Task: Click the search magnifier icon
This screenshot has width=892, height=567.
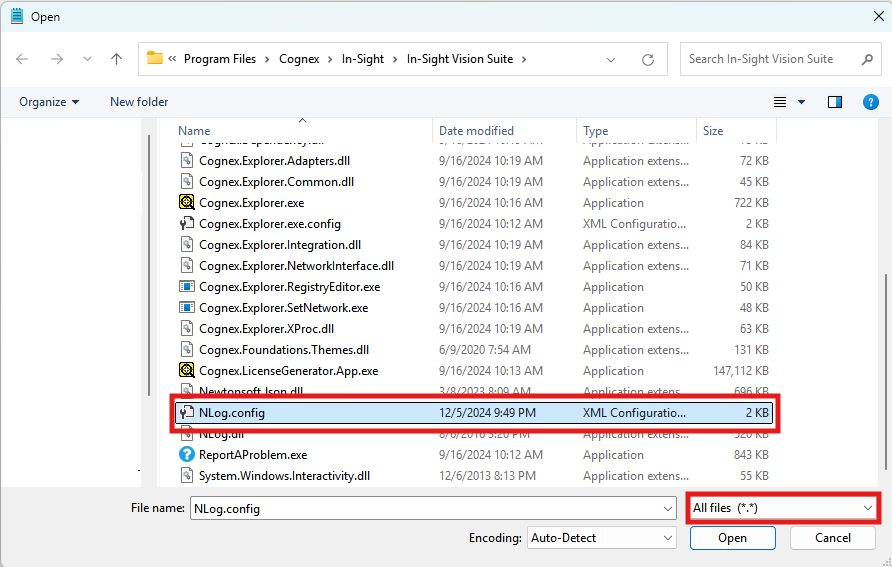Action: pyautogui.click(x=867, y=59)
